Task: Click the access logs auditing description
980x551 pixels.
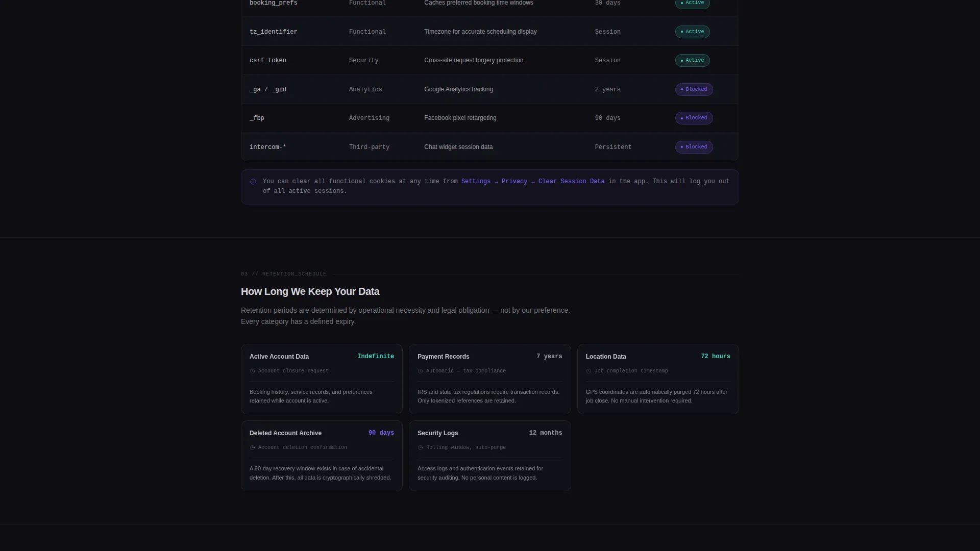Action: 480,473
